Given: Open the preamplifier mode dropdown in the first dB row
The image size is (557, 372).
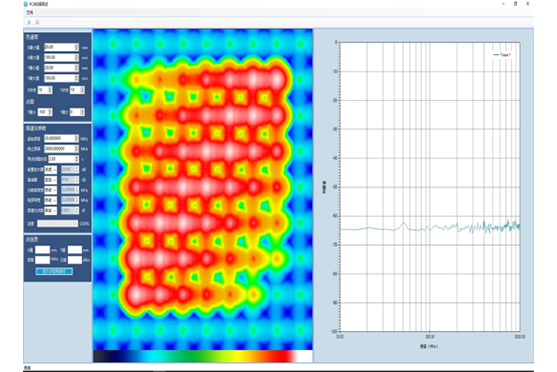Looking at the screenshot, I should coord(50,169).
